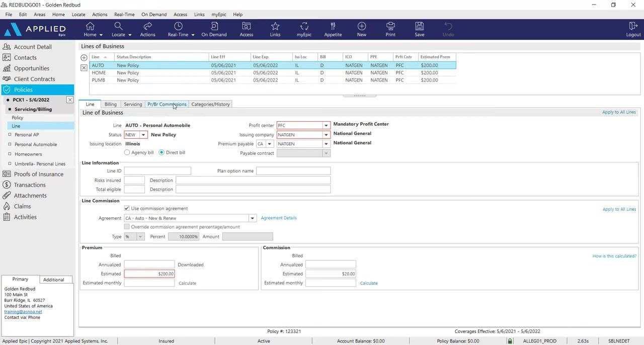
Task: Log out using the Logout icon
Action: tap(633, 29)
